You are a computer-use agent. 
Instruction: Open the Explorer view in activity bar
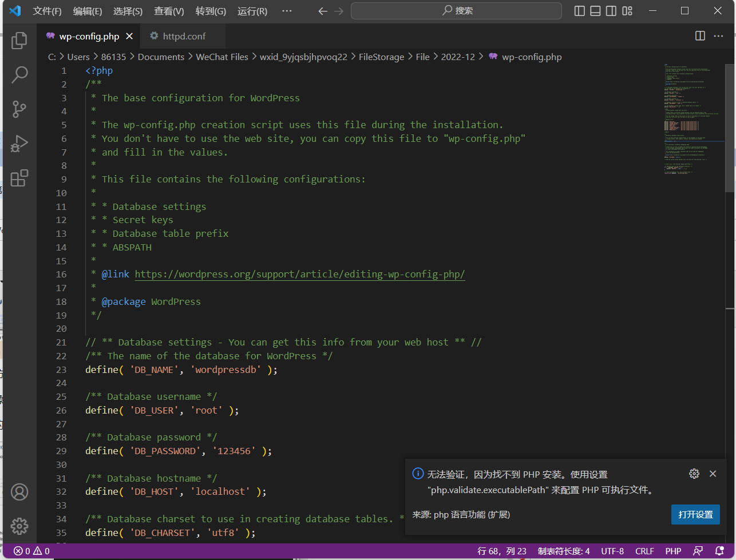19,40
